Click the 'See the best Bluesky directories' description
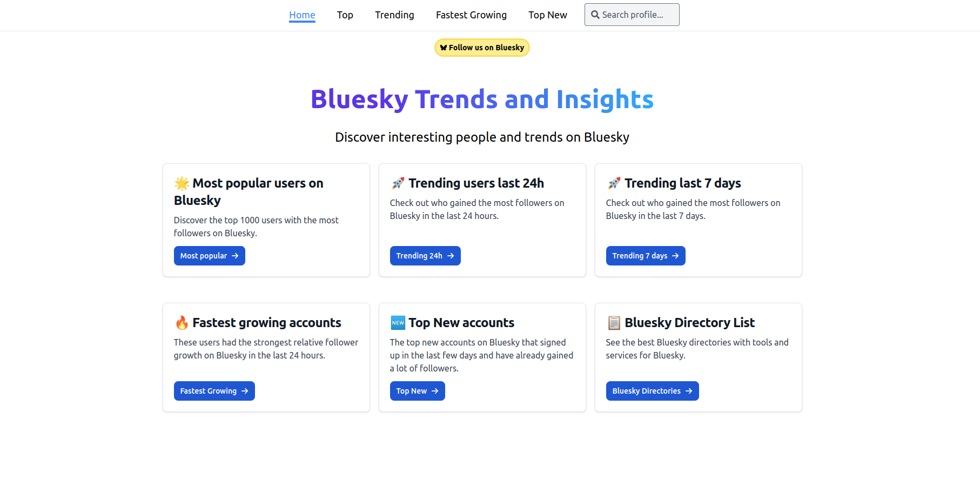This screenshot has width=980, height=478. (x=697, y=349)
